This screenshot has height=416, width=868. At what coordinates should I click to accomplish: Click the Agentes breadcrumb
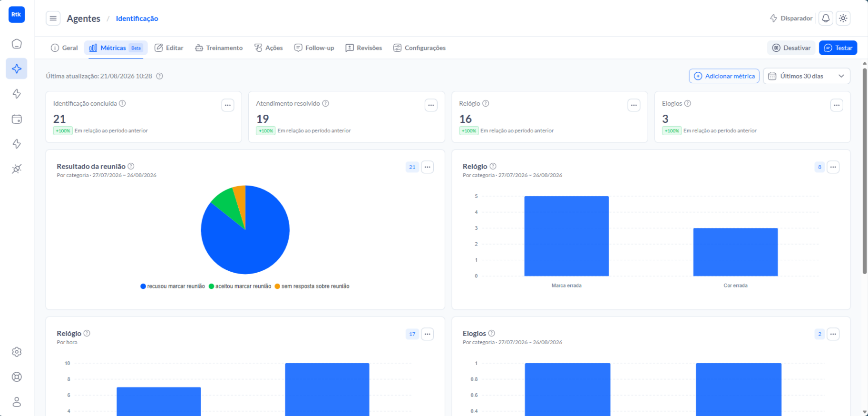84,18
